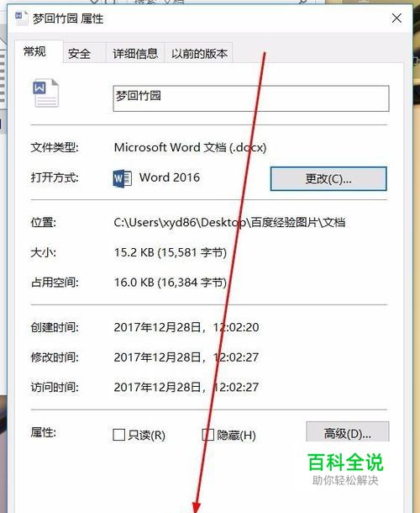Click the 文件类型 label
Image resolution: width=420 pixels, height=513 pixels.
[55, 147]
